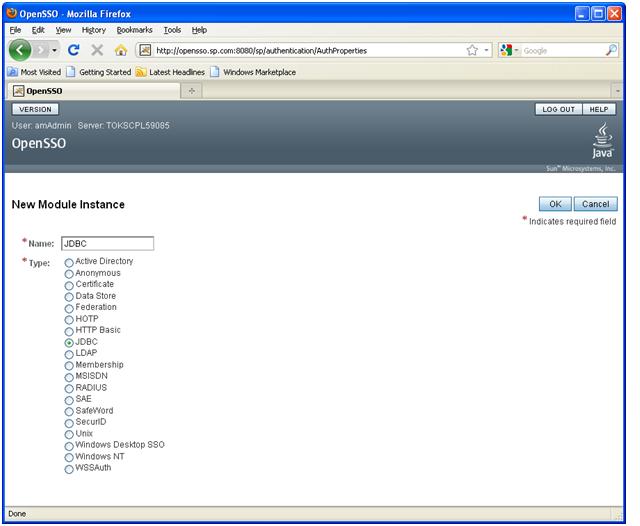Select the OpenSSO browser tab

[x=94, y=91]
